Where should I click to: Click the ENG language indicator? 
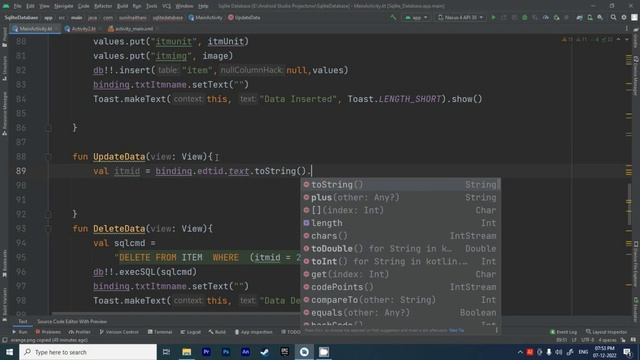583,352
